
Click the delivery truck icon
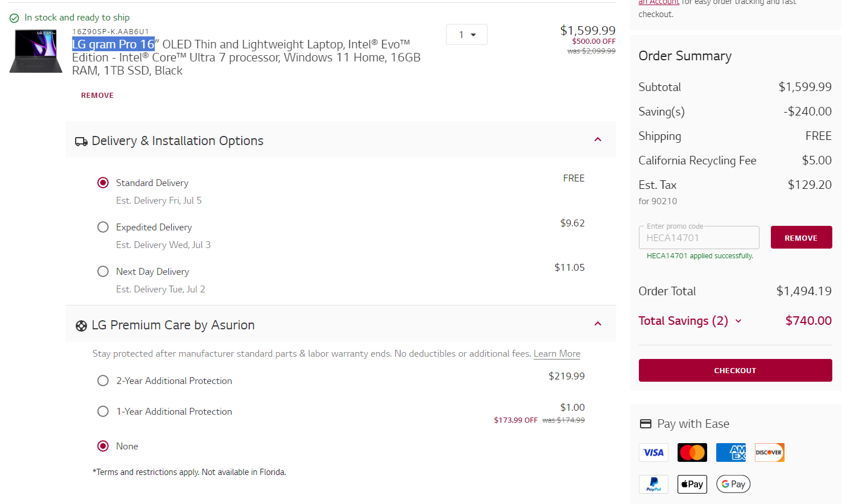pyautogui.click(x=81, y=142)
